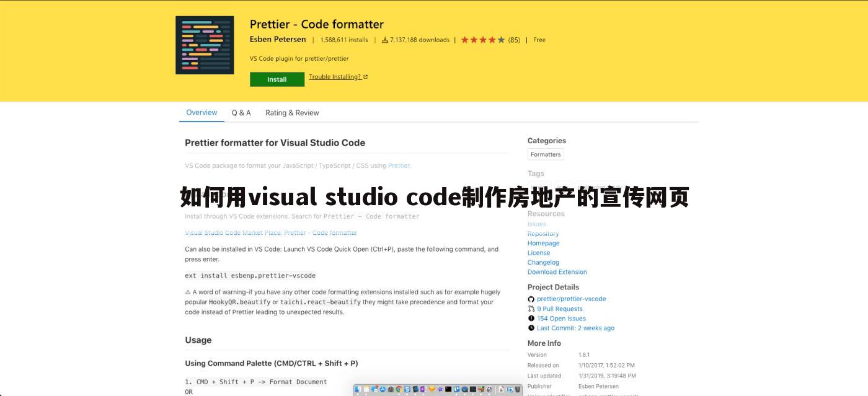
Task: Click the Usage section heading
Action: pos(198,340)
